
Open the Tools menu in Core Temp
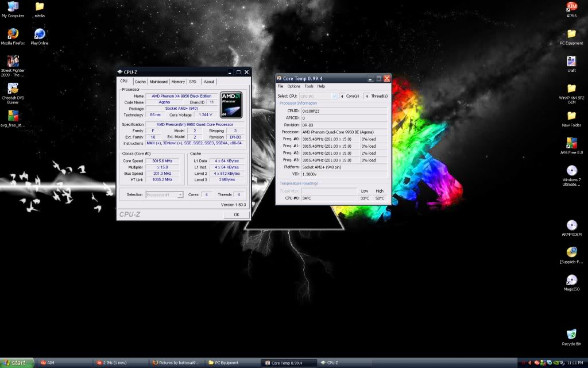click(x=308, y=86)
